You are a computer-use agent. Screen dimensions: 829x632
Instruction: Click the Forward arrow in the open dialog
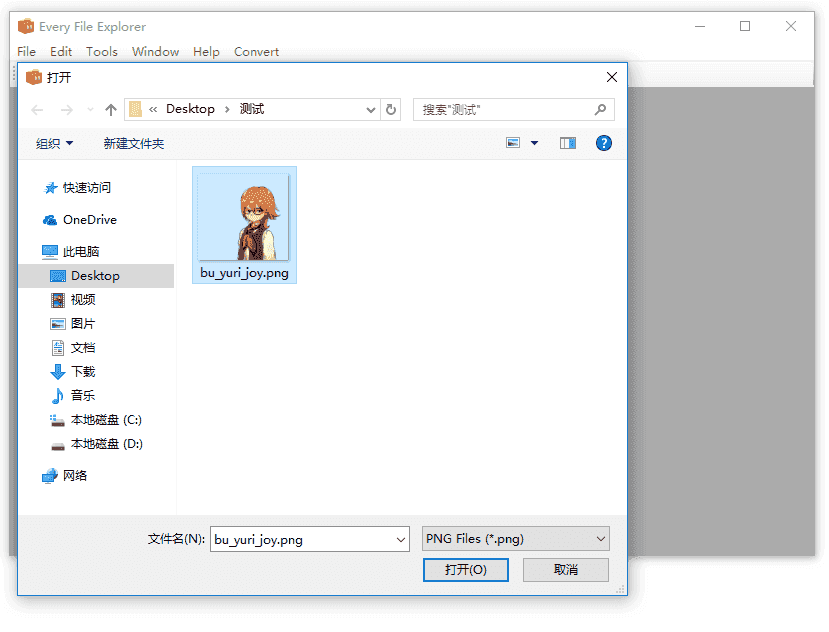67,110
